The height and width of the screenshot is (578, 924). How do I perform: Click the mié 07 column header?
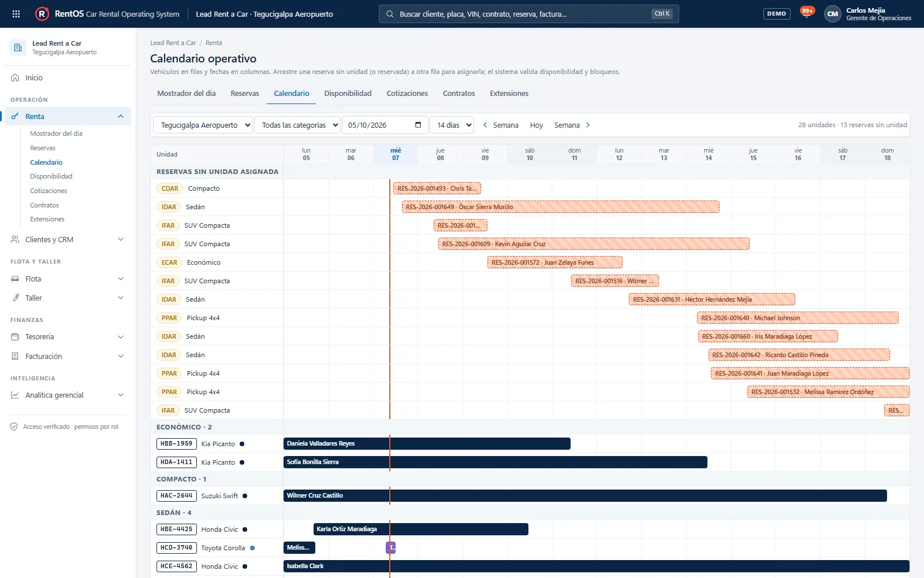(396, 154)
